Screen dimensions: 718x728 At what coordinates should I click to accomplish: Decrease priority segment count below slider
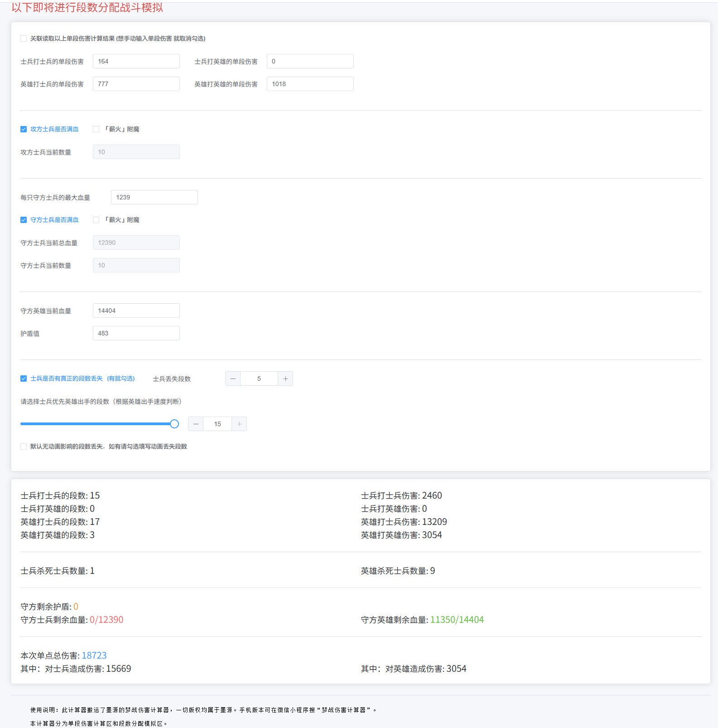(196, 424)
